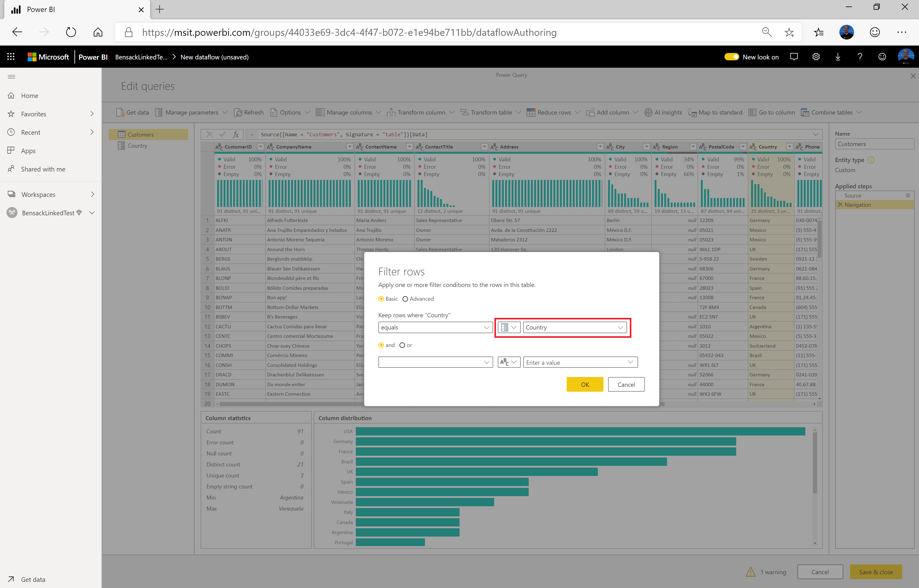Click the browser refresh icon

[71, 32]
